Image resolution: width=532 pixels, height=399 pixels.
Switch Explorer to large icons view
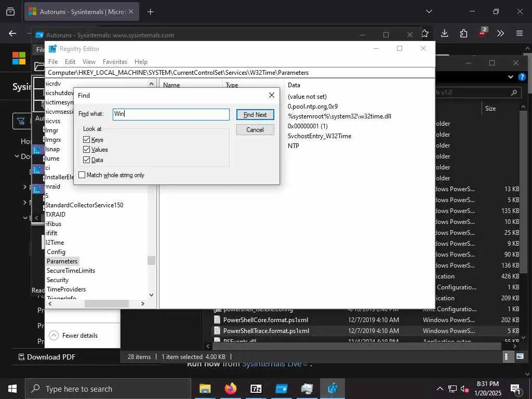pyautogui.click(x=520, y=356)
